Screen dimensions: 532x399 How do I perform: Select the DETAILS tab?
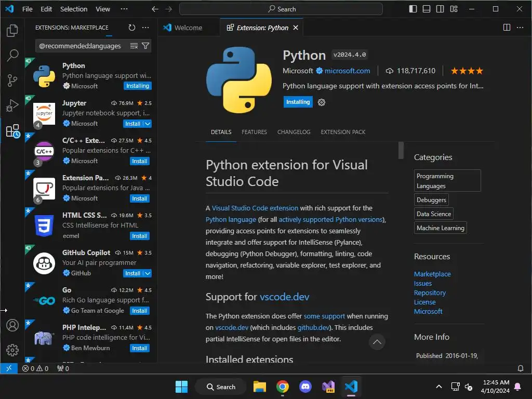[221, 132]
